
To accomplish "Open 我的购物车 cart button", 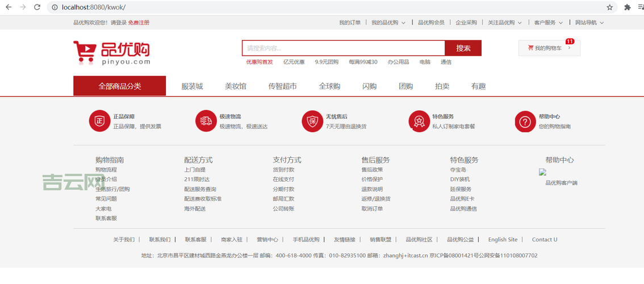I will click(x=549, y=48).
